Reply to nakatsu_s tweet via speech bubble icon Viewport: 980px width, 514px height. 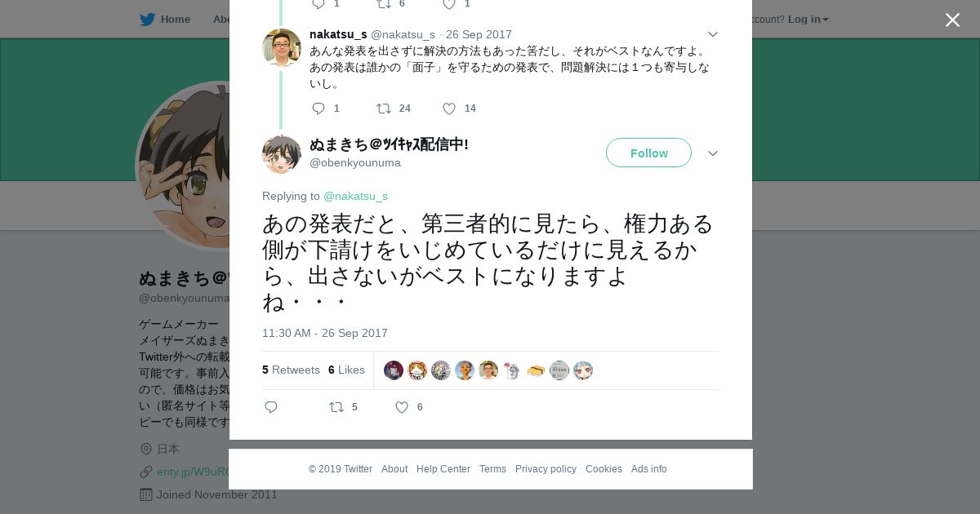[318, 109]
